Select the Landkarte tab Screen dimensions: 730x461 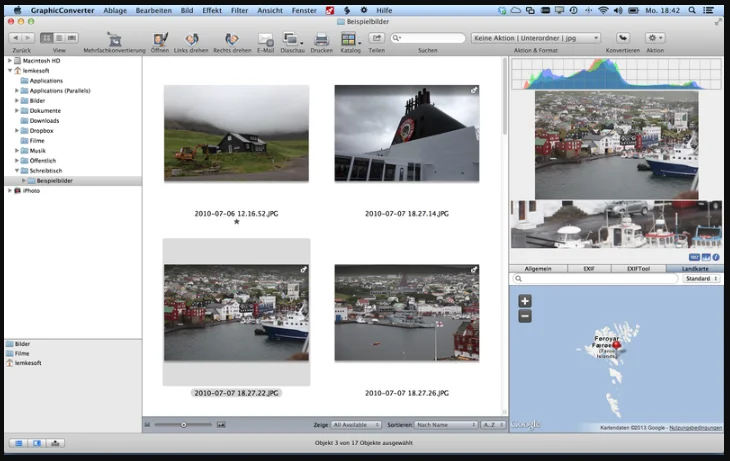[x=695, y=269]
